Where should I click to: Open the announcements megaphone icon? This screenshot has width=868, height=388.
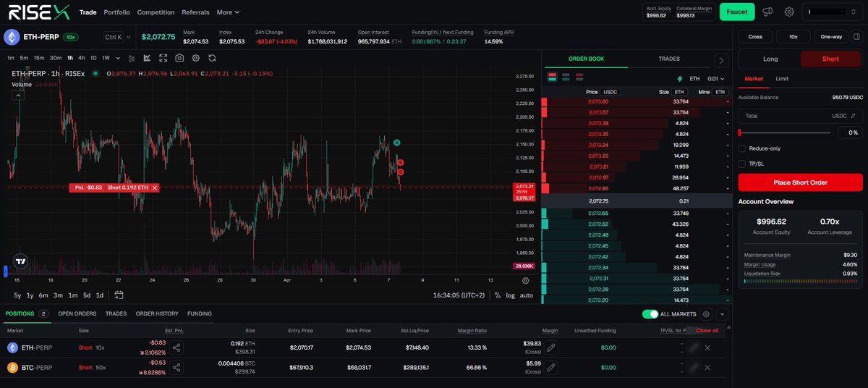pyautogui.click(x=767, y=12)
